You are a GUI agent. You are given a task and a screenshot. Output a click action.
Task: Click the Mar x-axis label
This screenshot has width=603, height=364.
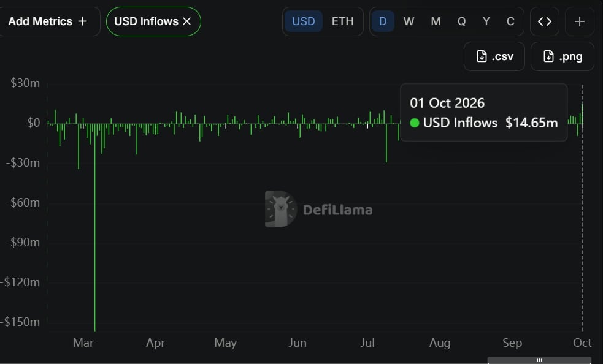pyautogui.click(x=83, y=343)
